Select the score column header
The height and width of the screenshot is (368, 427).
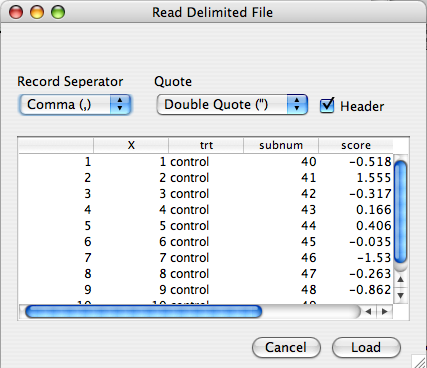356,145
